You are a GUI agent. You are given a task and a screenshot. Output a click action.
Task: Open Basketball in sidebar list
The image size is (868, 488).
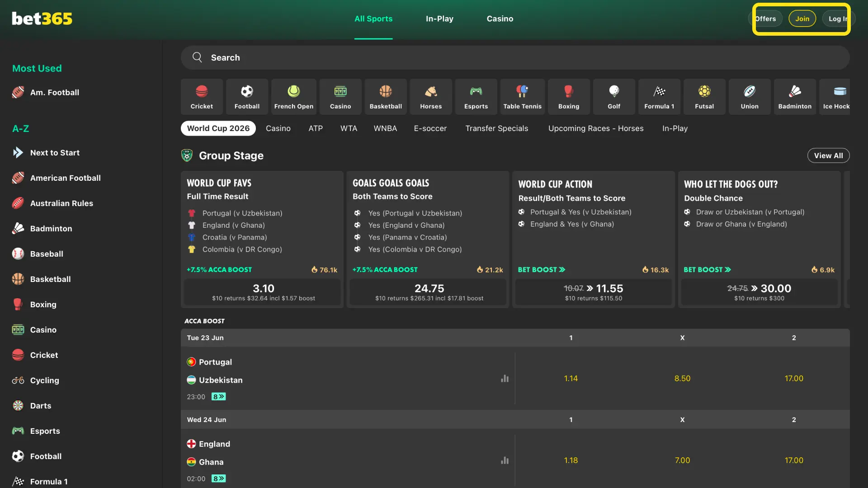pyautogui.click(x=41, y=279)
